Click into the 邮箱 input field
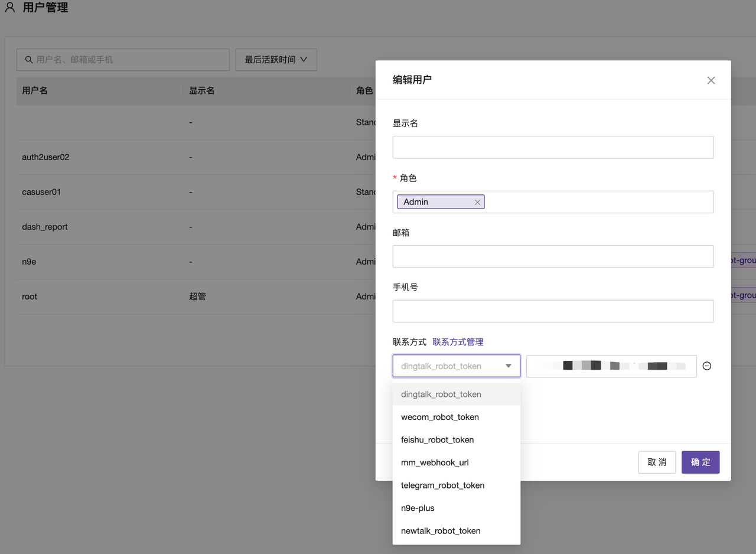This screenshot has width=756, height=554. [x=553, y=256]
